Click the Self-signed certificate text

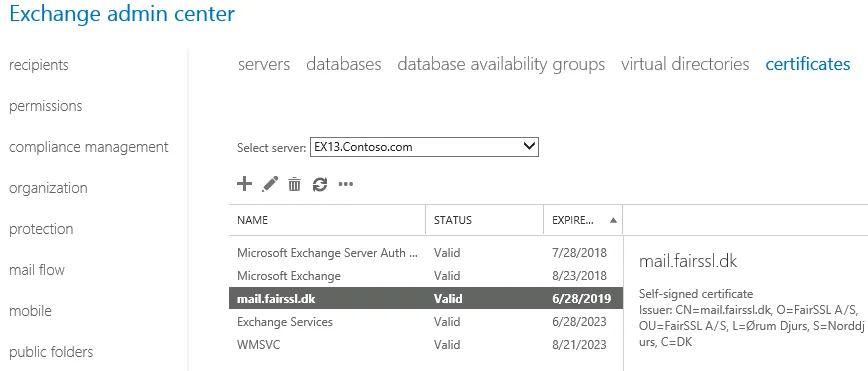pos(696,293)
